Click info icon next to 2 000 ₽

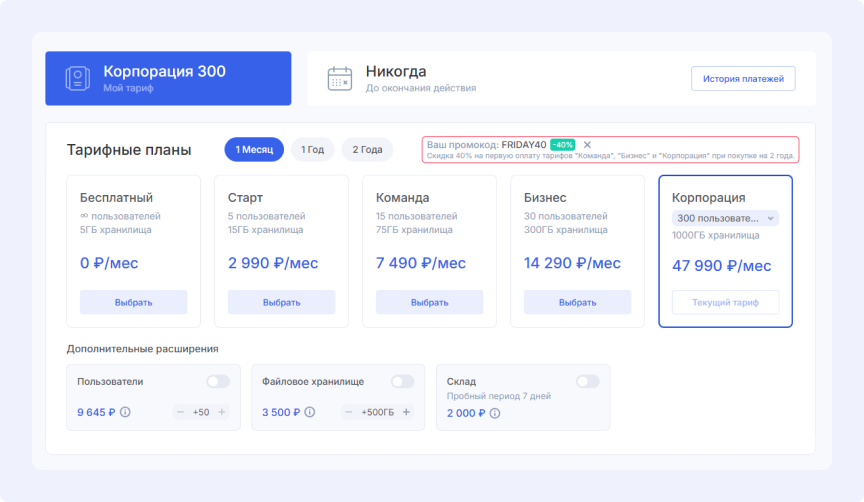click(x=495, y=412)
